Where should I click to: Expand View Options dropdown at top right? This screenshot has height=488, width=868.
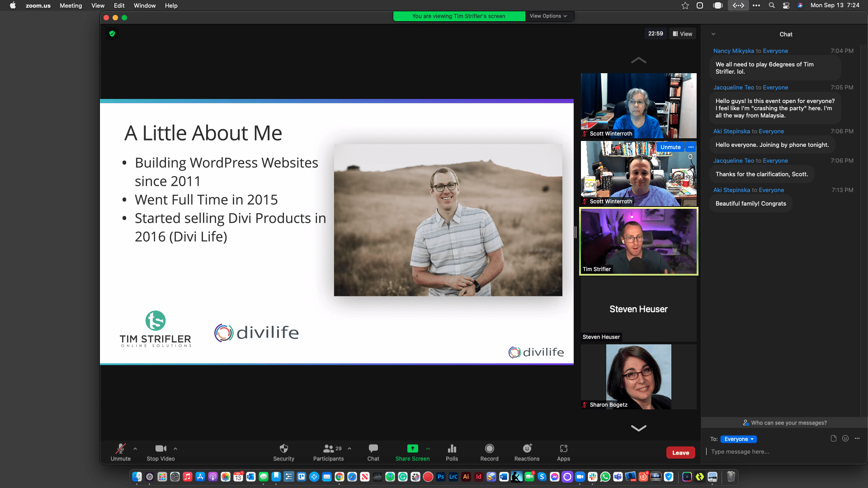pos(547,15)
